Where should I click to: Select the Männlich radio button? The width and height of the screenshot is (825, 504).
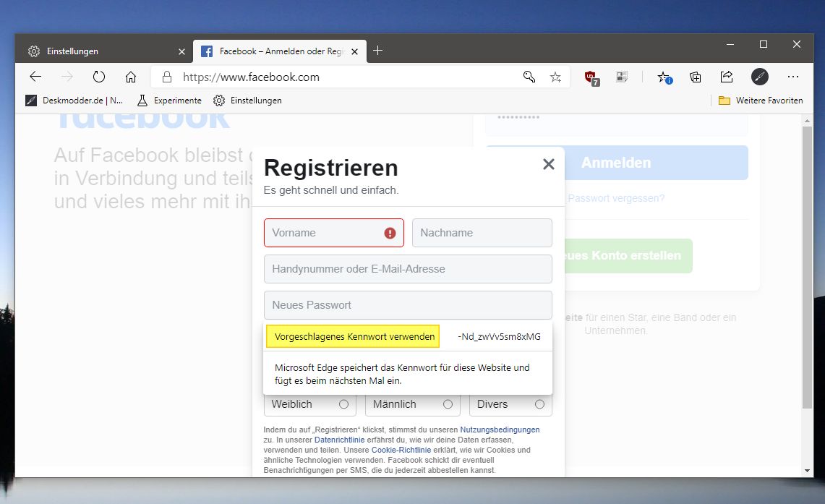[448, 404]
